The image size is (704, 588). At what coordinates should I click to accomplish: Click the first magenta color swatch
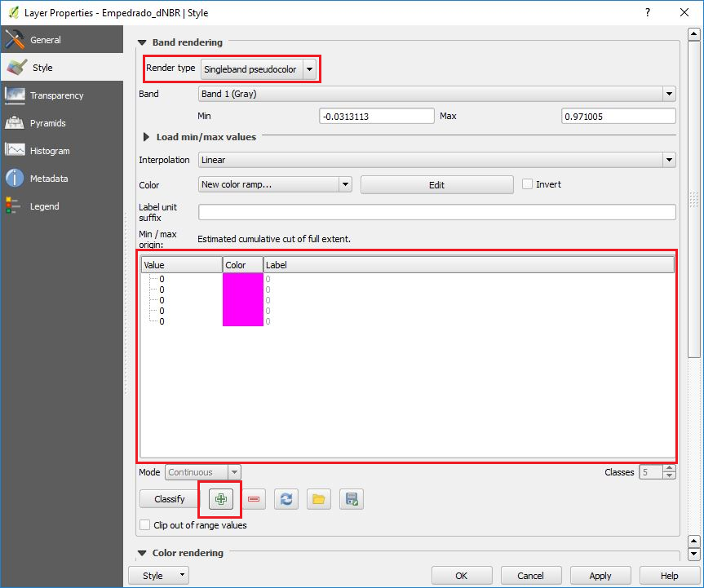(242, 279)
